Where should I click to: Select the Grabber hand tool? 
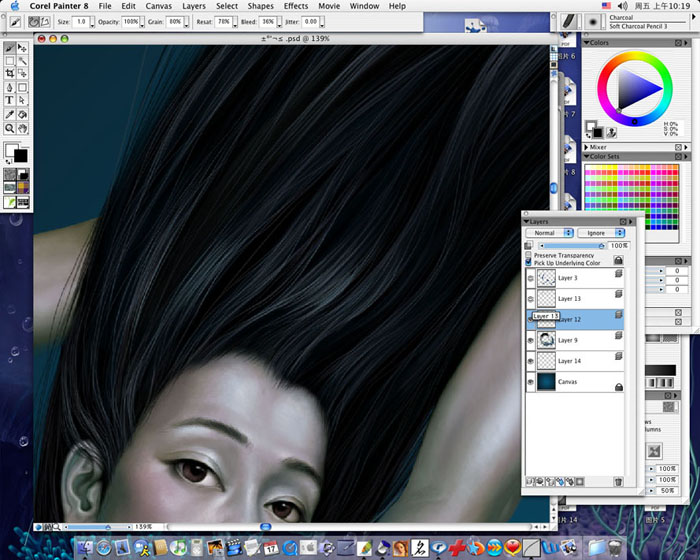pyautogui.click(x=22, y=129)
